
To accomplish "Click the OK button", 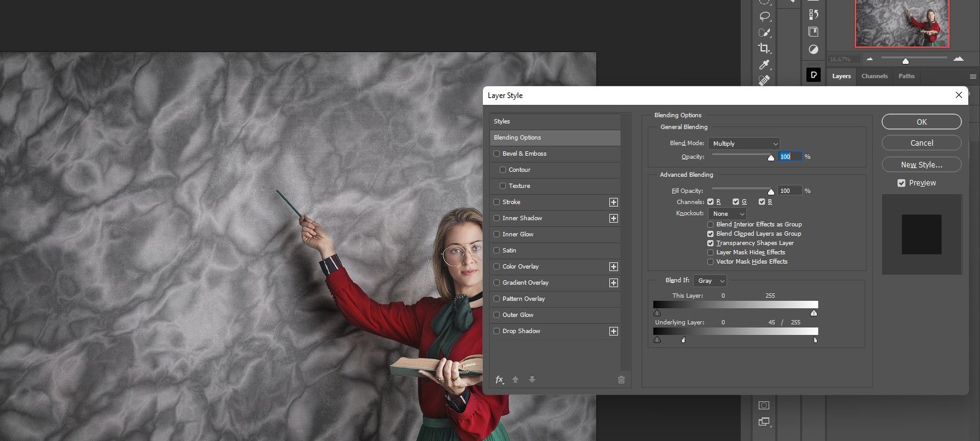I will (921, 122).
